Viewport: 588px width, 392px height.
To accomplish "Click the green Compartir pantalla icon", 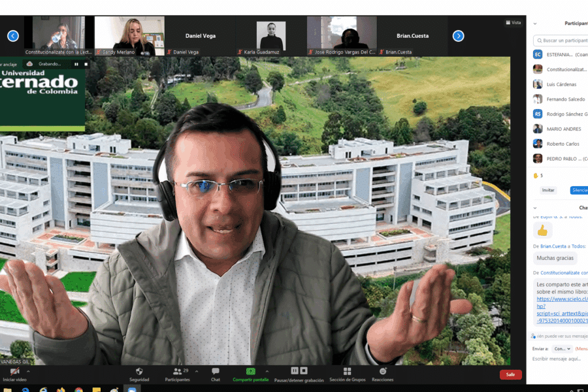I will click(250, 372).
